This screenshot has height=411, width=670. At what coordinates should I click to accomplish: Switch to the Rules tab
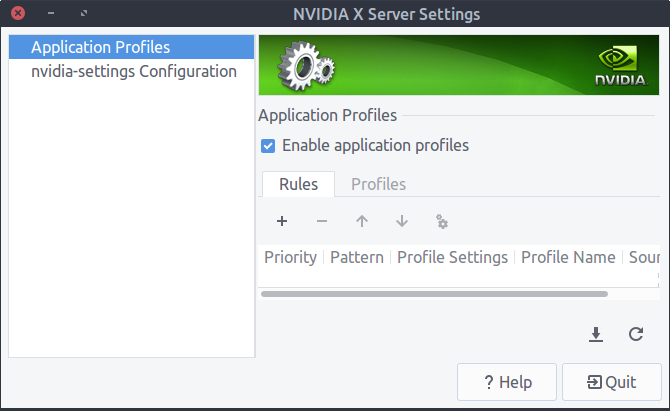click(x=298, y=184)
